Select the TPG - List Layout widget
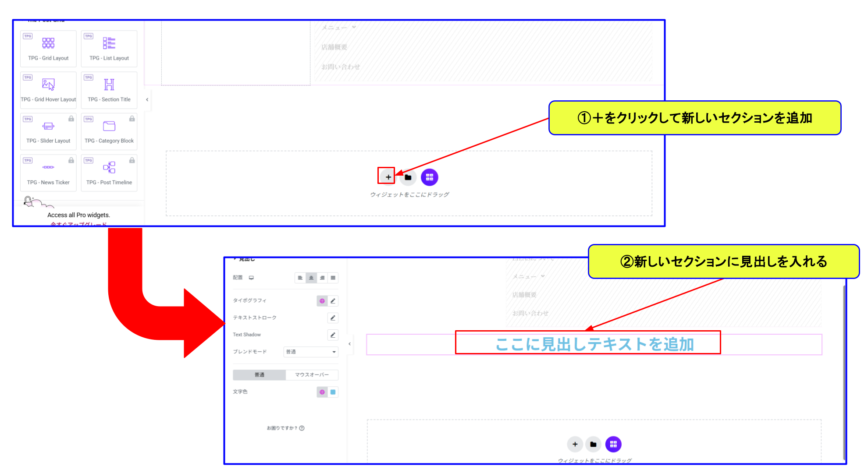 pyautogui.click(x=109, y=49)
